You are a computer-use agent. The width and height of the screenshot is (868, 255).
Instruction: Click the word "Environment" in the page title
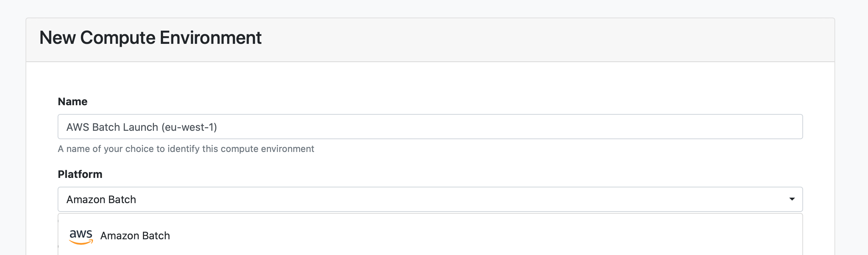pyautogui.click(x=210, y=38)
